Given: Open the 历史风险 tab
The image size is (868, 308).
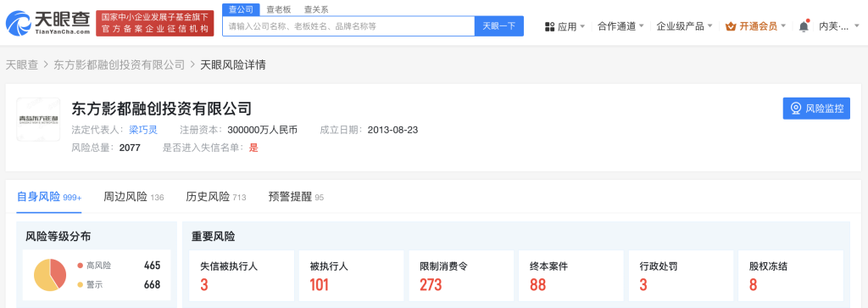Looking at the screenshot, I should 216,197.
